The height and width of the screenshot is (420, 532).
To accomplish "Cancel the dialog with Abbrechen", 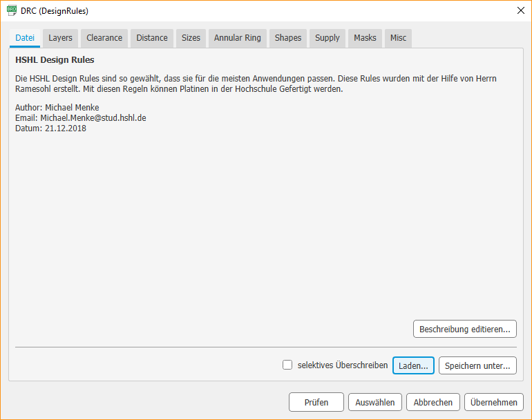I will coord(433,403).
